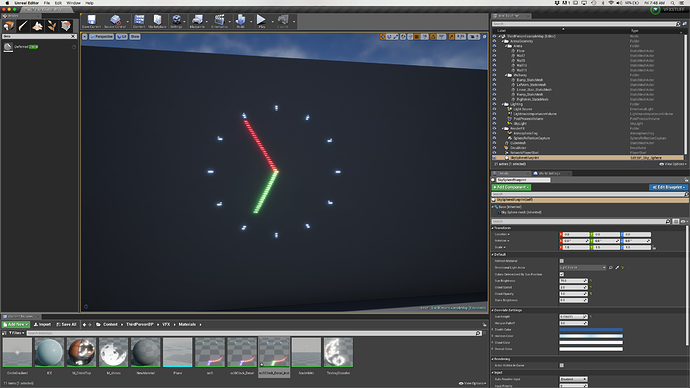Open the Zenith Color blue swatch
This screenshot has width=690, height=388.
pos(591,329)
